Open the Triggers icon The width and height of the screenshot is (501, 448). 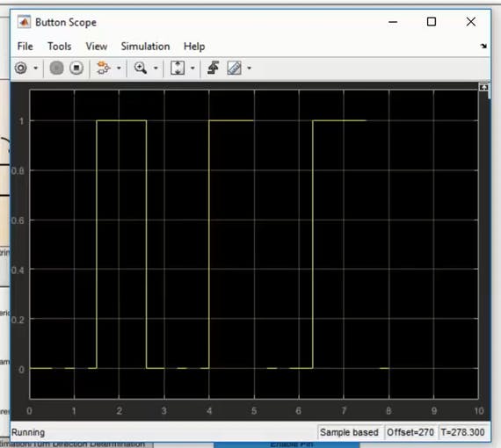pos(213,68)
